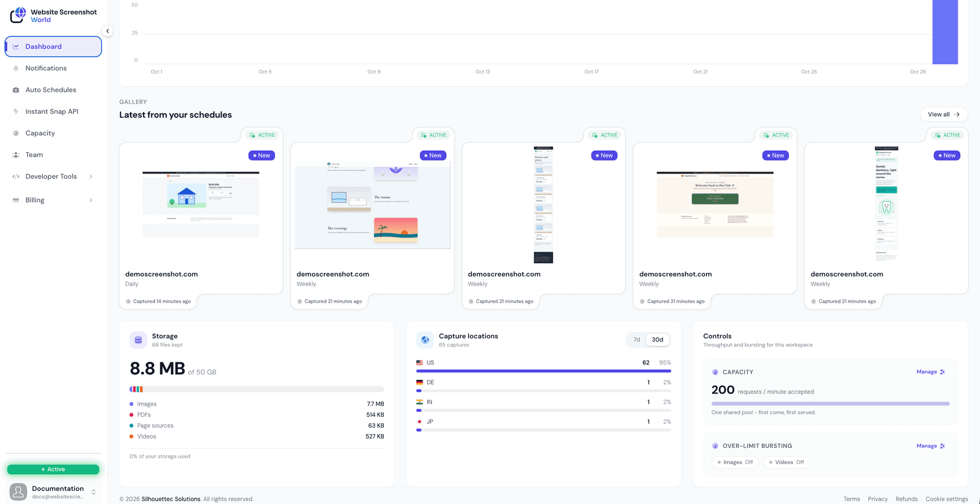Click the Capacity gauge icon in sidebar
This screenshot has height=504, width=980.
click(16, 133)
